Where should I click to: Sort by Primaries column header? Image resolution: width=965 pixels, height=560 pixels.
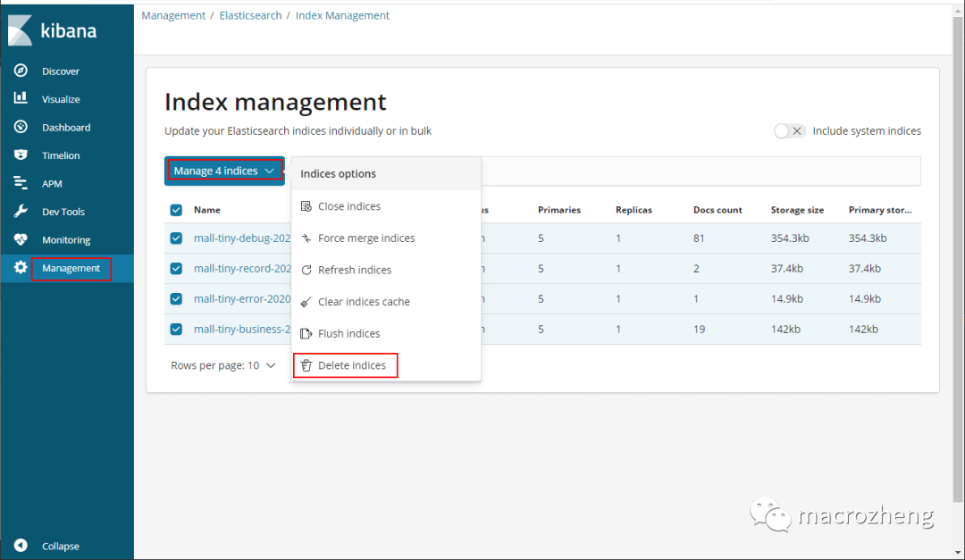tap(559, 210)
